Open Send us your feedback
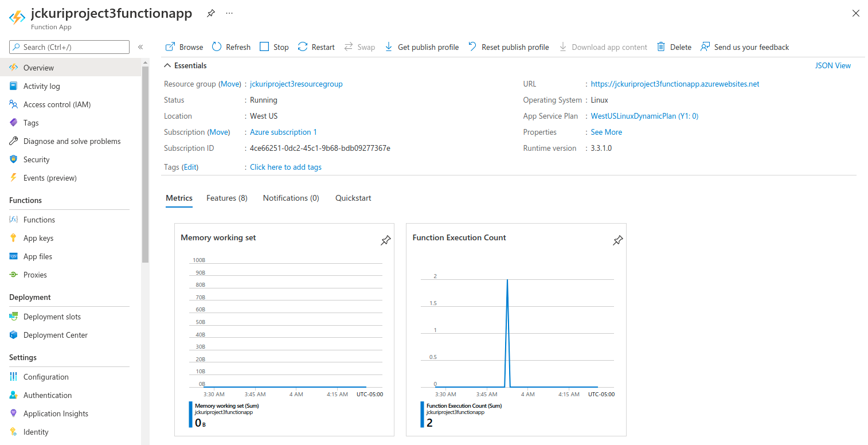Screen dimensions: 868x445 (x=745, y=47)
